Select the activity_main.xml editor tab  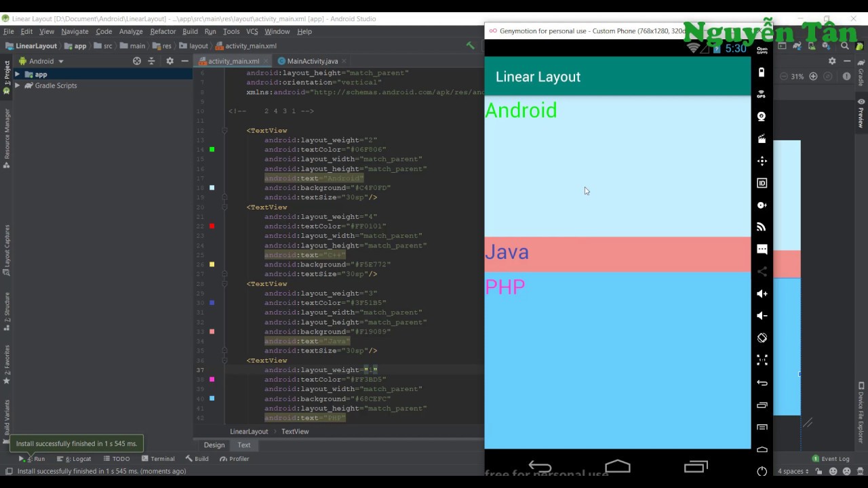[233, 61]
